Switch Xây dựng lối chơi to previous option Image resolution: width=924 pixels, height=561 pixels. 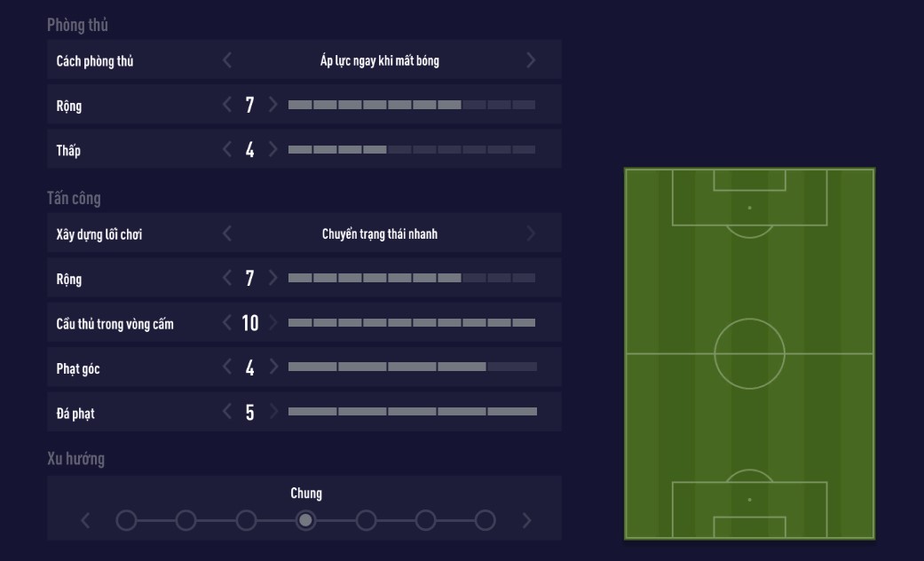coord(226,233)
